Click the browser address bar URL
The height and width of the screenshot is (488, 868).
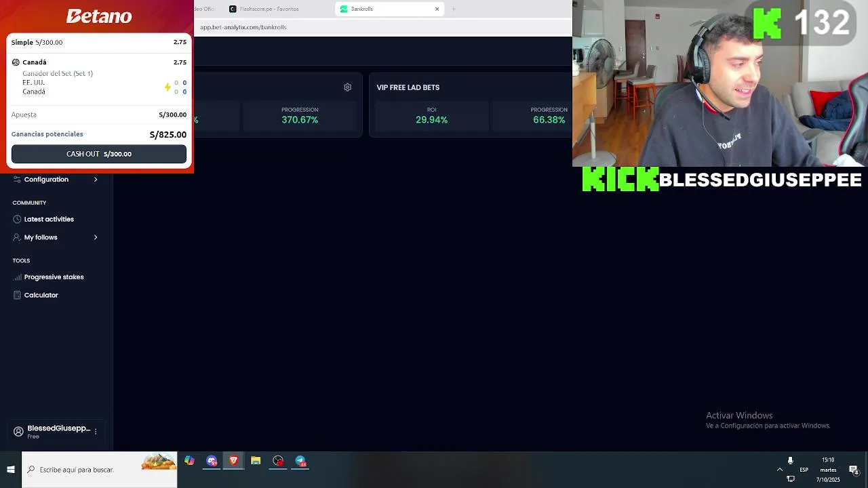(x=243, y=27)
